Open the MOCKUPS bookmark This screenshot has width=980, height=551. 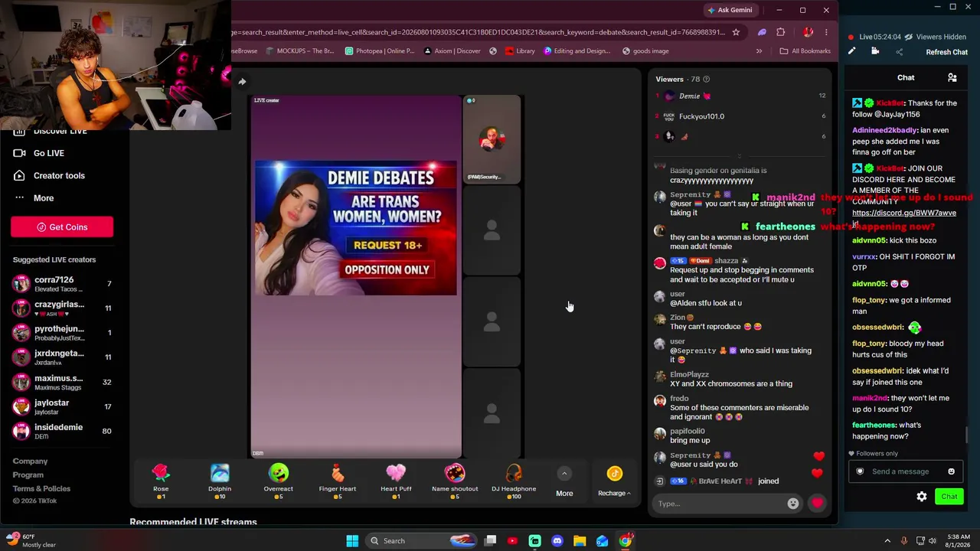pyautogui.click(x=299, y=51)
